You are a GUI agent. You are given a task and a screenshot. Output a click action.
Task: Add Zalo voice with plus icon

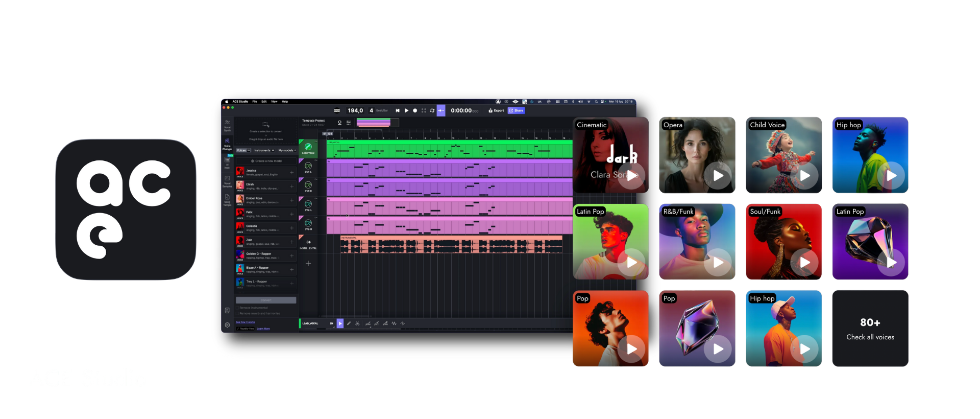(292, 242)
